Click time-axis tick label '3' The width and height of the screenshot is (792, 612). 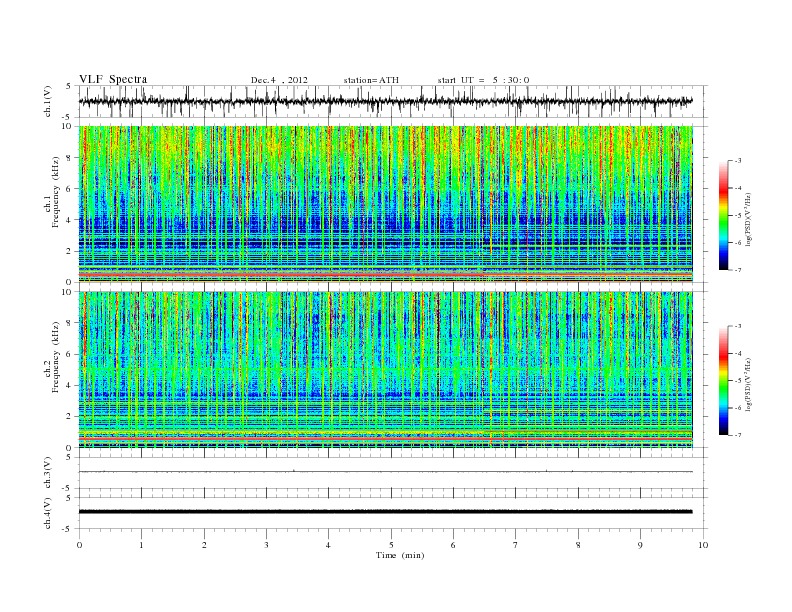coord(266,545)
